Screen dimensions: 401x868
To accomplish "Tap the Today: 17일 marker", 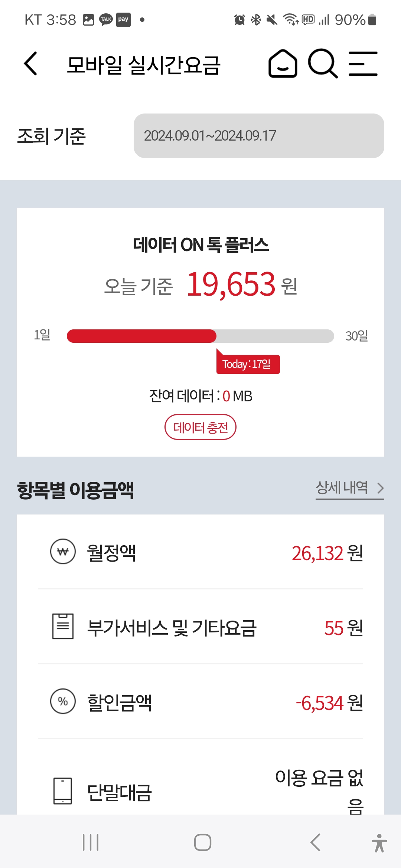I will coord(248,364).
